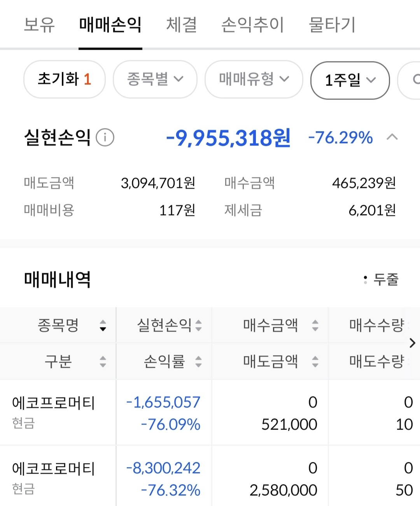Image resolution: width=420 pixels, height=506 pixels.
Task: Sort by 매수금액 column arrows
Action: (x=315, y=325)
